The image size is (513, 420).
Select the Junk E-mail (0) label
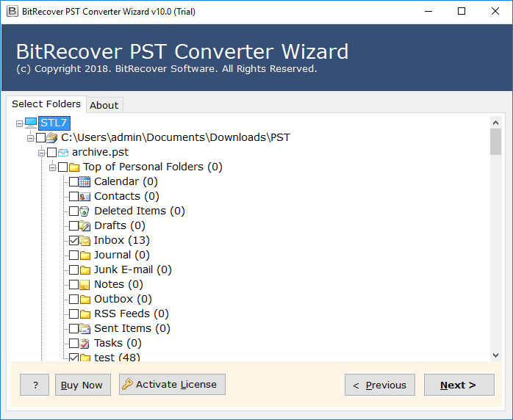click(133, 269)
